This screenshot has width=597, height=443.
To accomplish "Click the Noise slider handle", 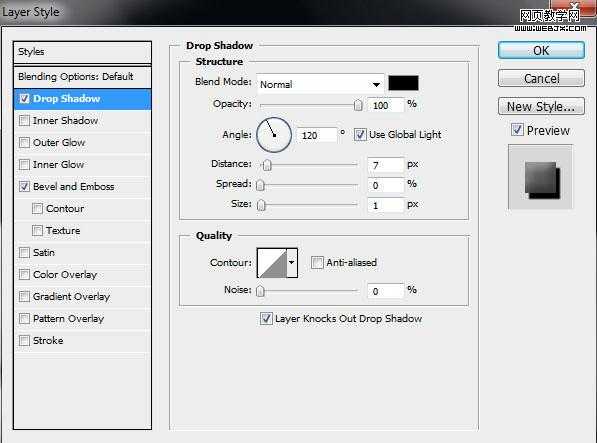I will click(260, 291).
